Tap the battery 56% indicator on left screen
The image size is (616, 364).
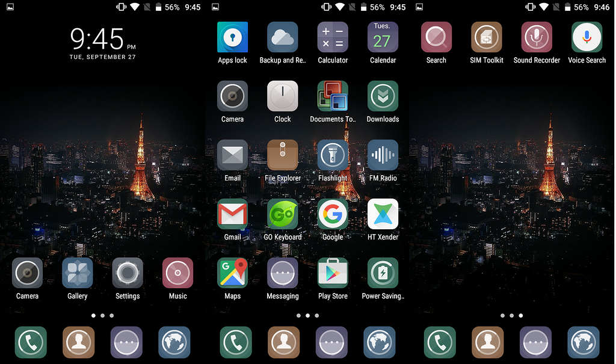168,7
